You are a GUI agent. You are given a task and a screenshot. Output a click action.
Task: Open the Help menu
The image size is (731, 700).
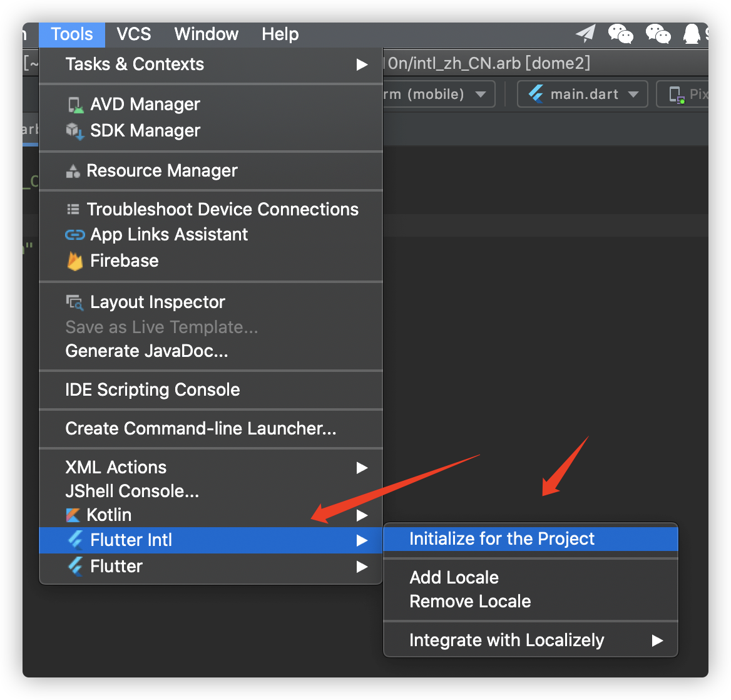(x=280, y=34)
